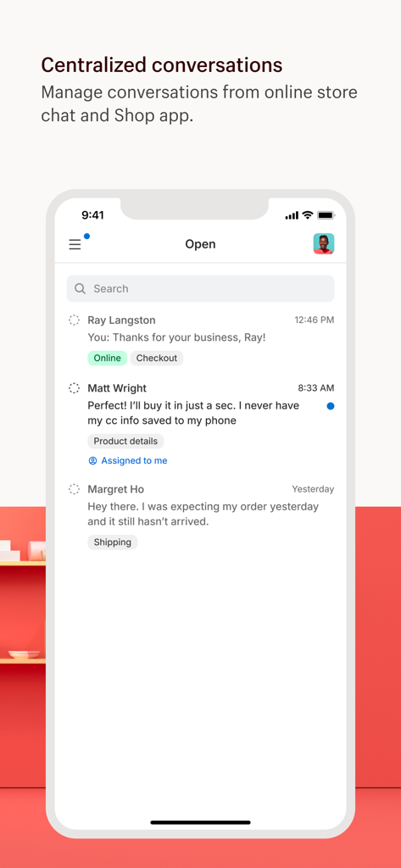Tap the battery icon in status bar

(x=326, y=214)
